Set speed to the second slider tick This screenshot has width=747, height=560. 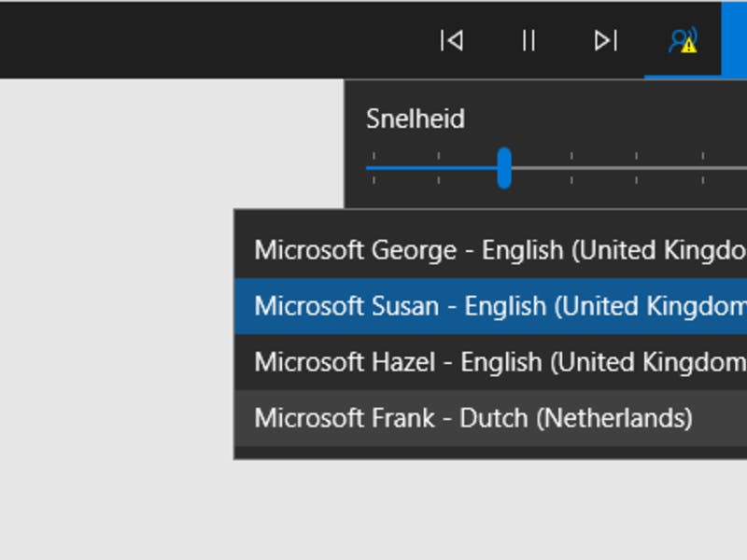(x=439, y=168)
